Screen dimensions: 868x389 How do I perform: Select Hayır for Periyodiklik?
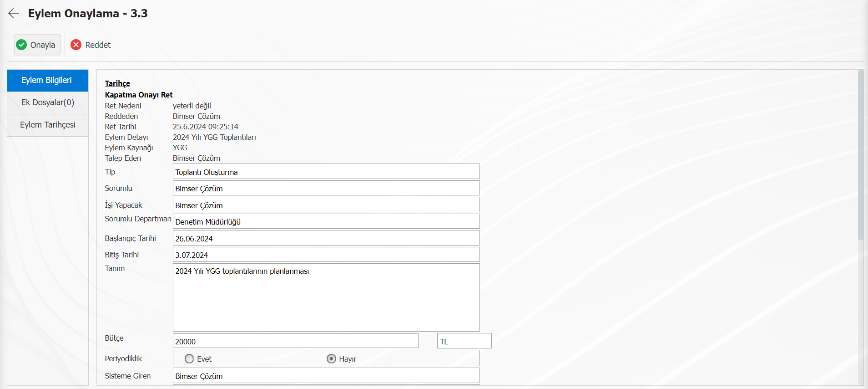[x=331, y=359]
